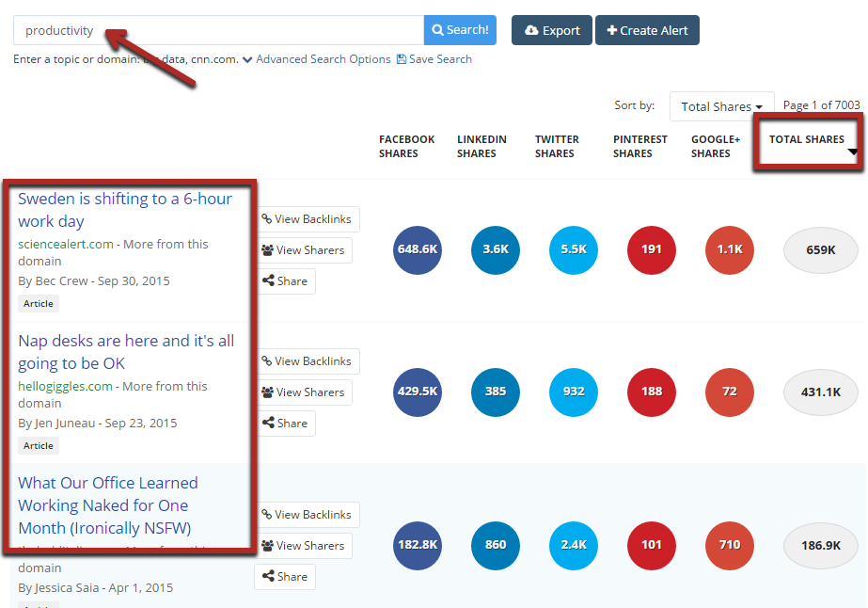Click the Create Alert button

[x=647, y=30]
